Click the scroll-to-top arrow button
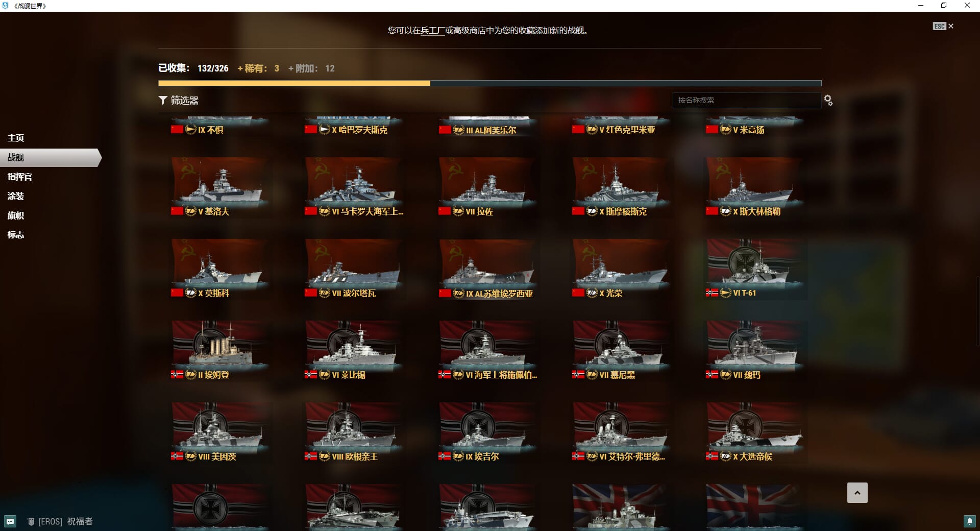 pos(857,493)
